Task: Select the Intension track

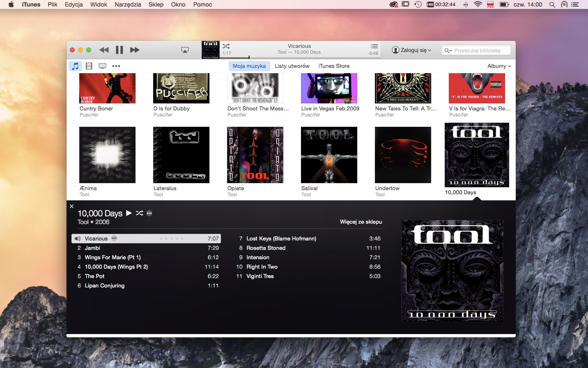Action: (308, 257)
